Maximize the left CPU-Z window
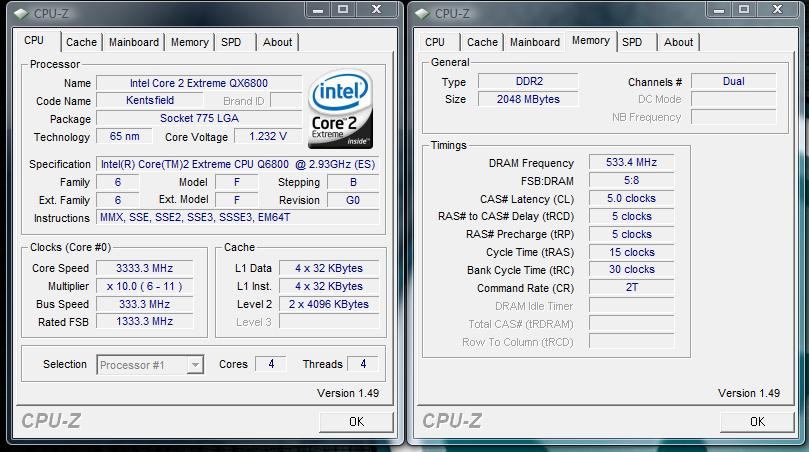Screen dimensions: 809x452 pyautogui.click(x=343, y=10)
